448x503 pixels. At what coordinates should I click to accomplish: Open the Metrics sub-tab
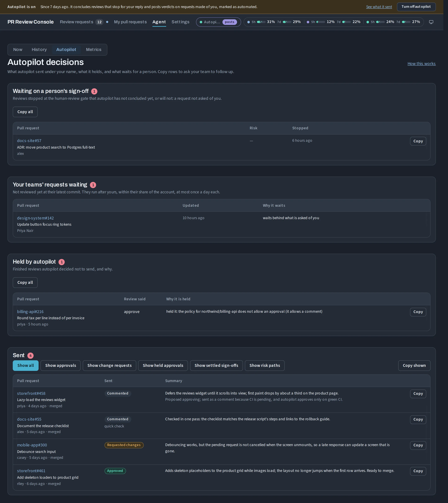[94, 49]
